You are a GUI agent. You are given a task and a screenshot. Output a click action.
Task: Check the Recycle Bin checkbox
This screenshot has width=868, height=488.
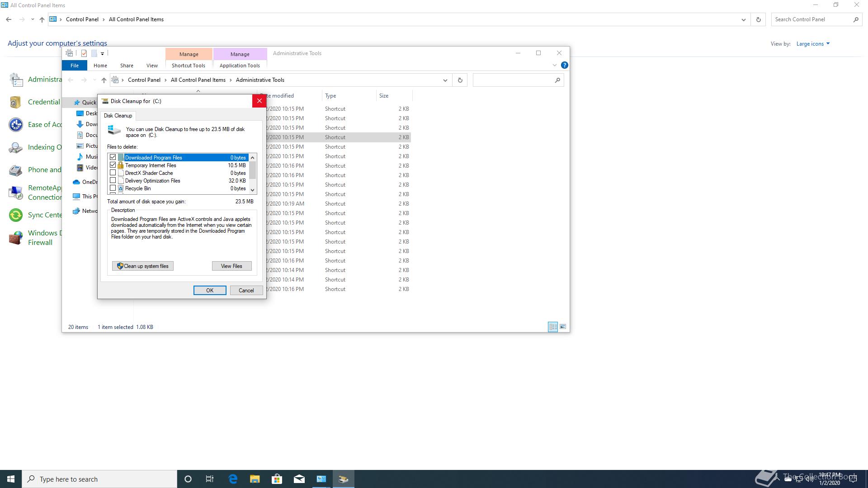click(x=113, y=188)
